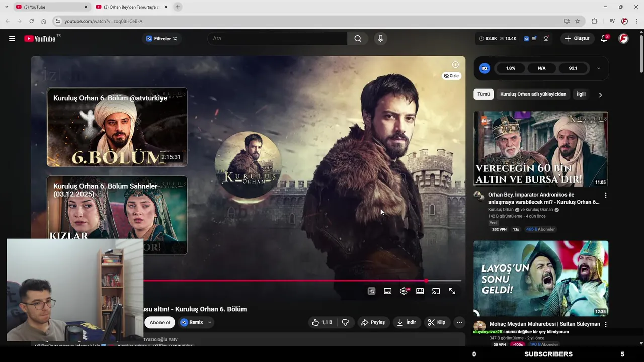Reload the page
This screenshot has width=644, height=362.
point(31,21)
